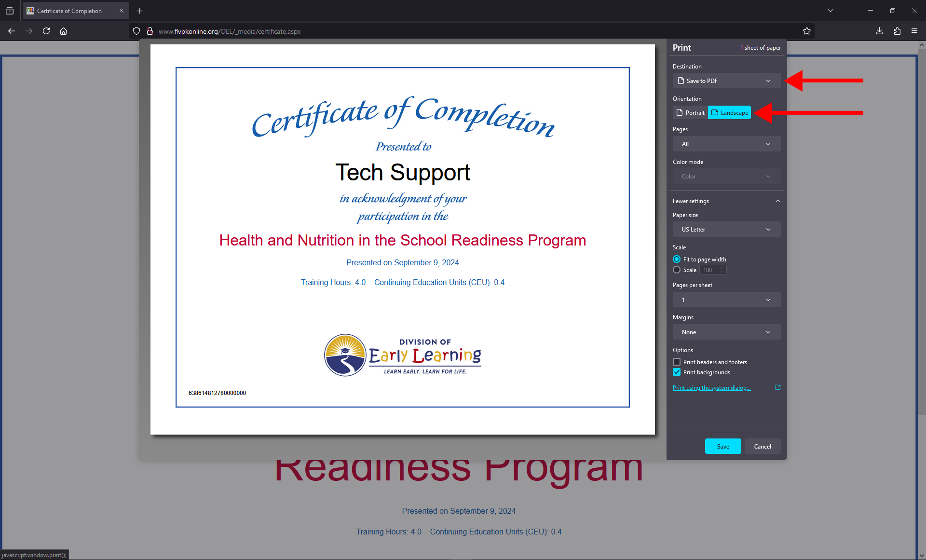
Task: Open the Paper size US Letter dropdown
Action: (x=726, y=229)
